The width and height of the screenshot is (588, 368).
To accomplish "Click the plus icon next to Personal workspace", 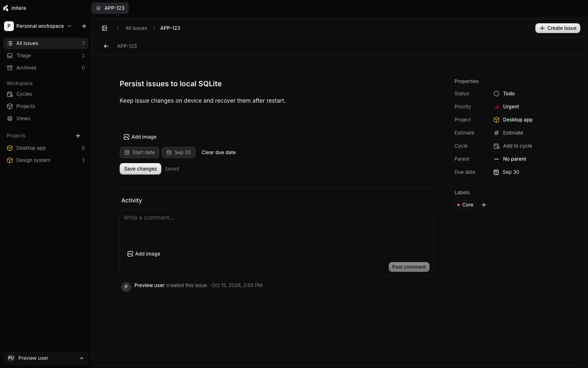I will [84, 26].
